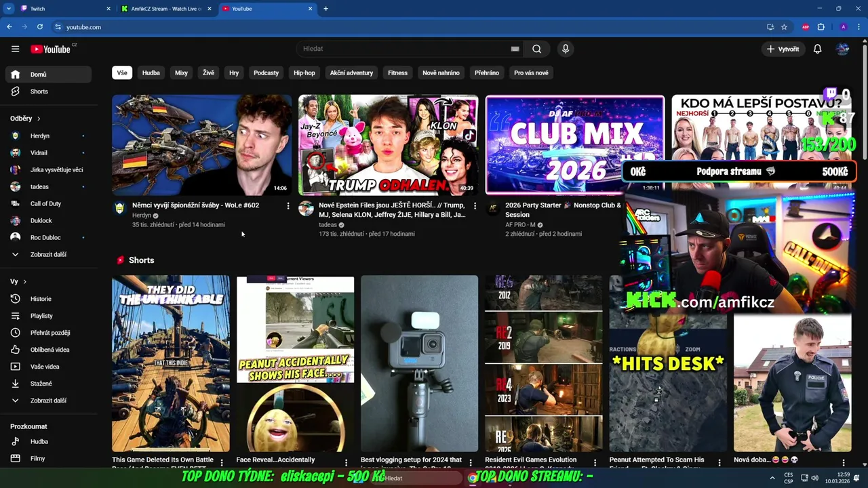Open They Did The Unthinkable short
Screen dimensions: 868x488
pos(171,363)
